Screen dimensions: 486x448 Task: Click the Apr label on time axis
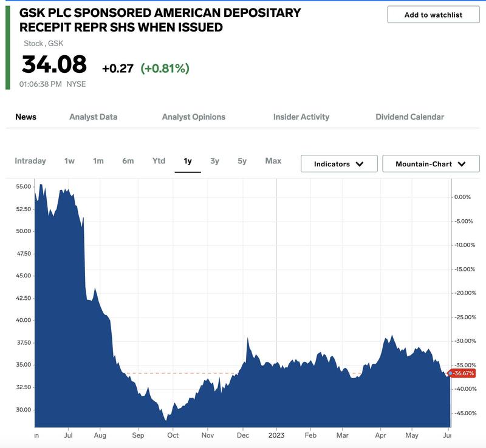(381, 435)
